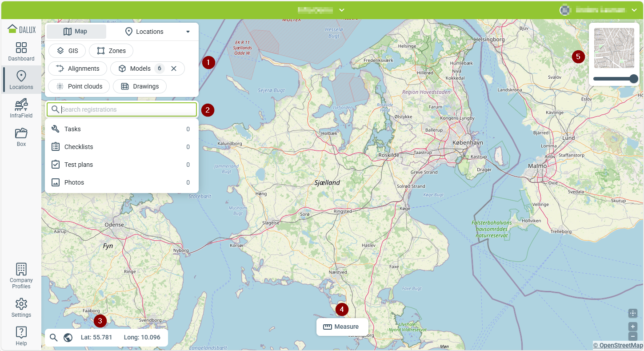644x351 pixels.
Task: Toggle the Point clouds layer chip
Action: click(x=79, y=86)
